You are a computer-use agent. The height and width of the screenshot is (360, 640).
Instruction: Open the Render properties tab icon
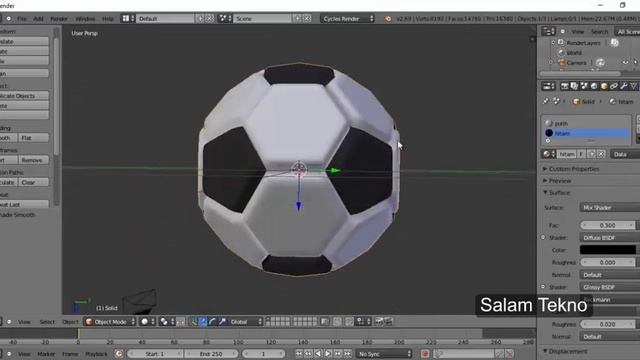564,86
